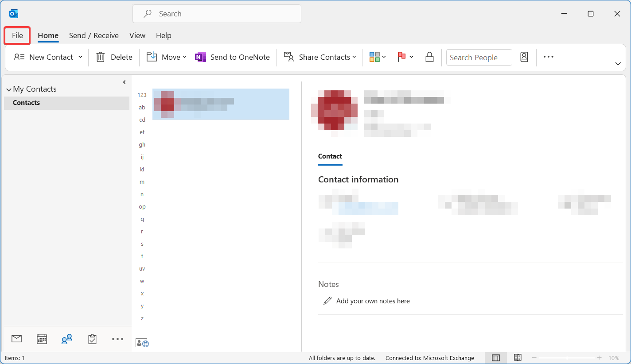Jump to cd in contact index

142,120
